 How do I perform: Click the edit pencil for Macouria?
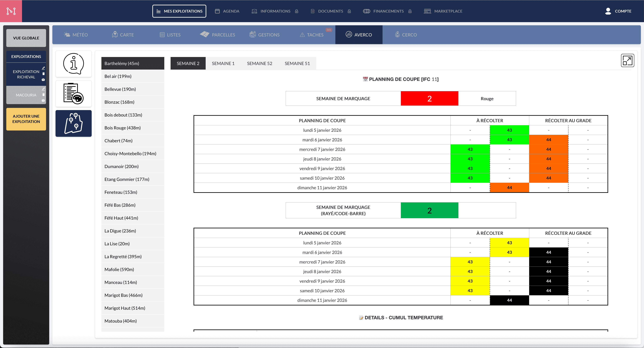43,89
